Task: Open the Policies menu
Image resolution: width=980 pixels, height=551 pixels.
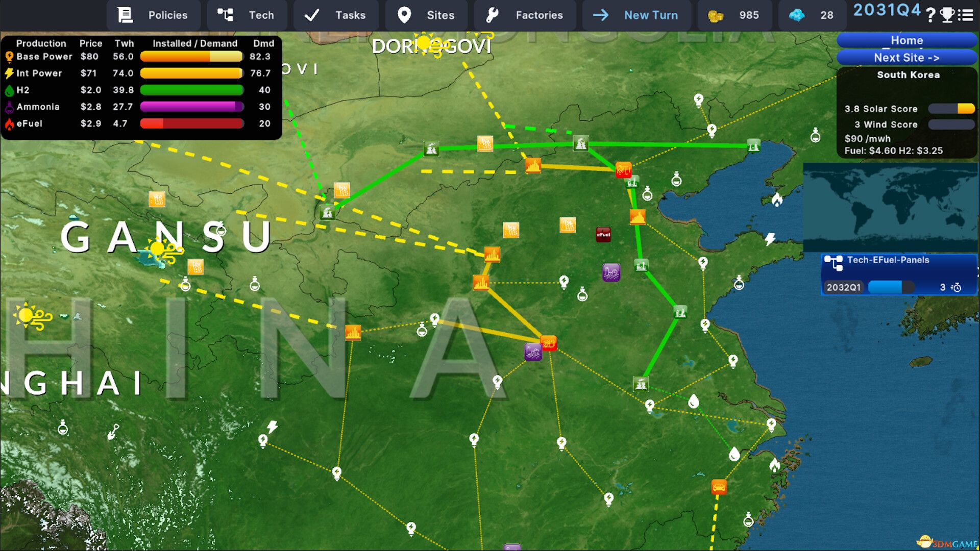Action: point(153,15)
